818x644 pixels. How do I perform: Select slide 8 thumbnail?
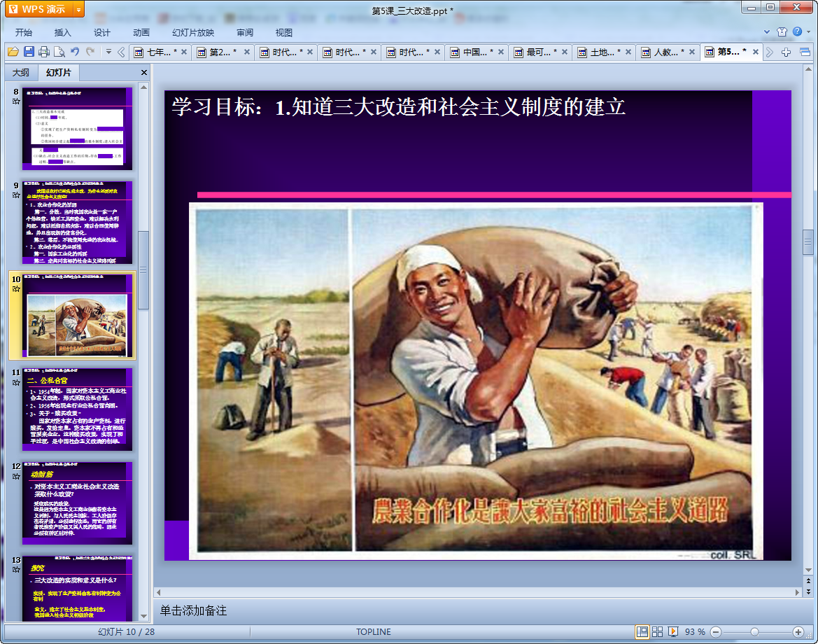[x=77, y=128]
